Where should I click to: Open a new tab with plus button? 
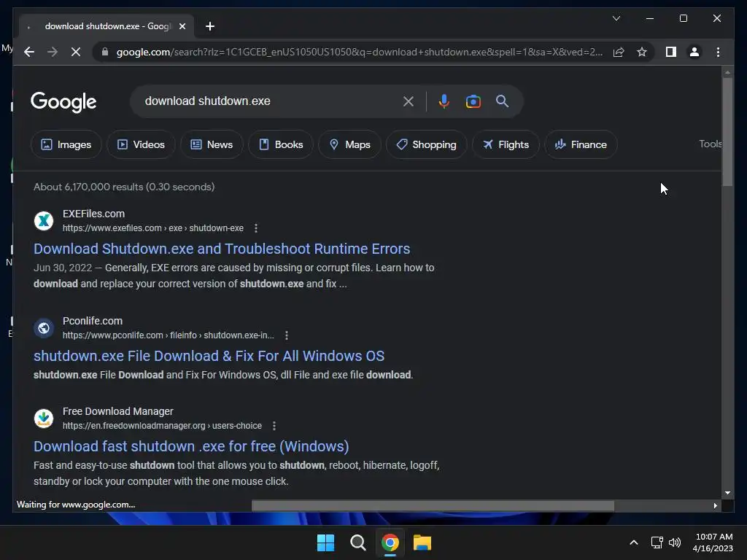(x=210, y=26)
